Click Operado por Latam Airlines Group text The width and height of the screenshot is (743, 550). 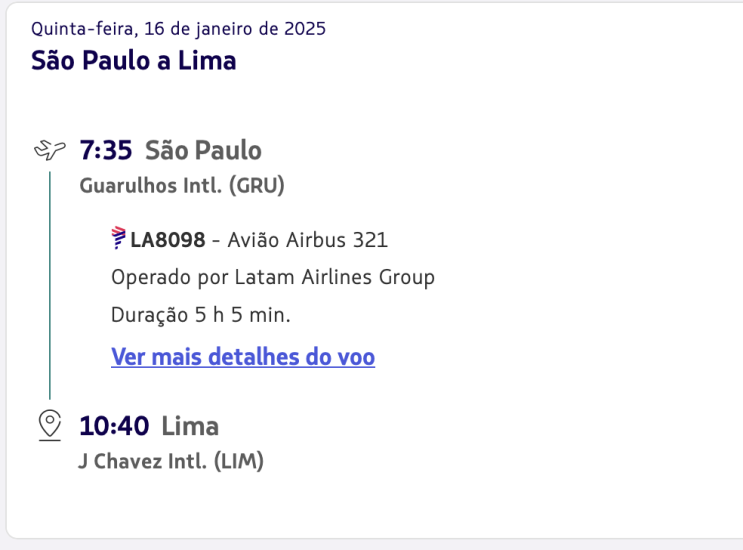[273, 277]
